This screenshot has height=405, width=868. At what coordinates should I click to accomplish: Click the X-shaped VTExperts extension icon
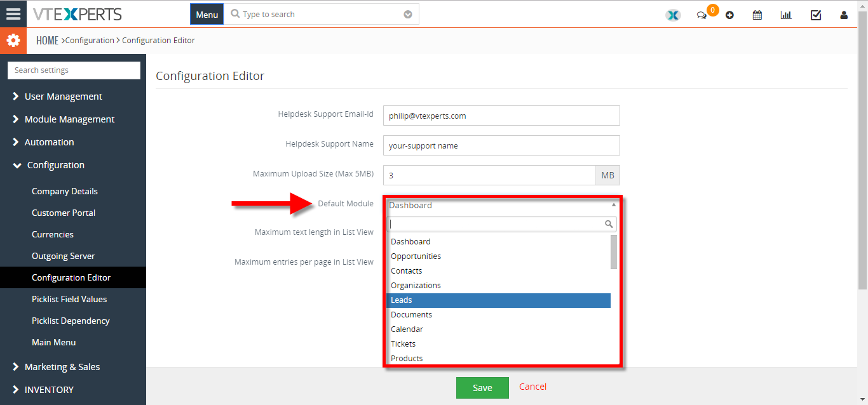[x=673, y=15]
